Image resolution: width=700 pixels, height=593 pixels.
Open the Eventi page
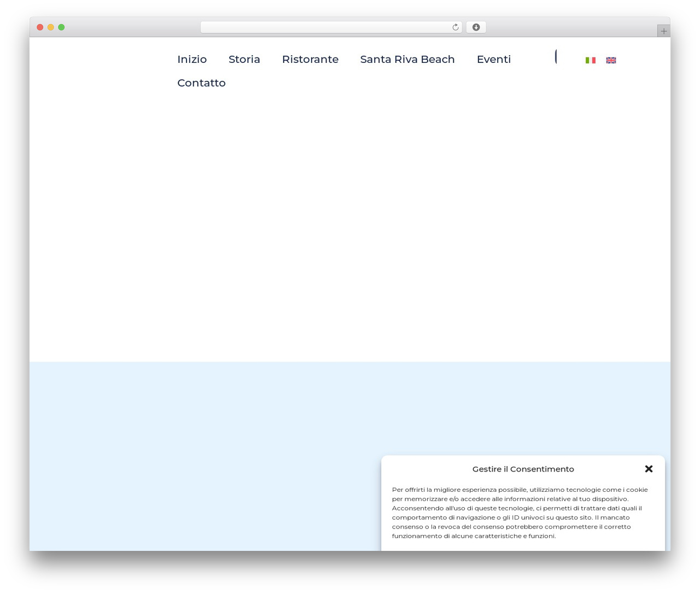(x=494, y=59)
